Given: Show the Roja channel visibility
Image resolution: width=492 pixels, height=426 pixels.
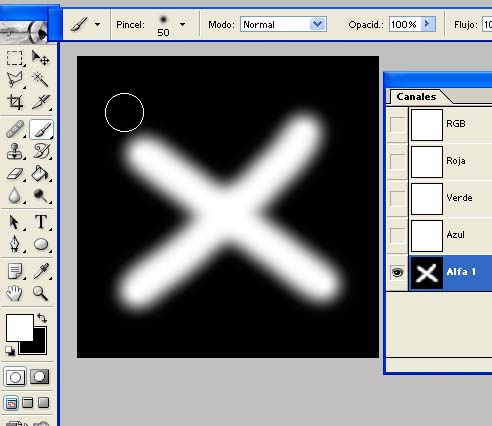Looking at the screenshot, I should pyautogui.click(x=397, y=161).
